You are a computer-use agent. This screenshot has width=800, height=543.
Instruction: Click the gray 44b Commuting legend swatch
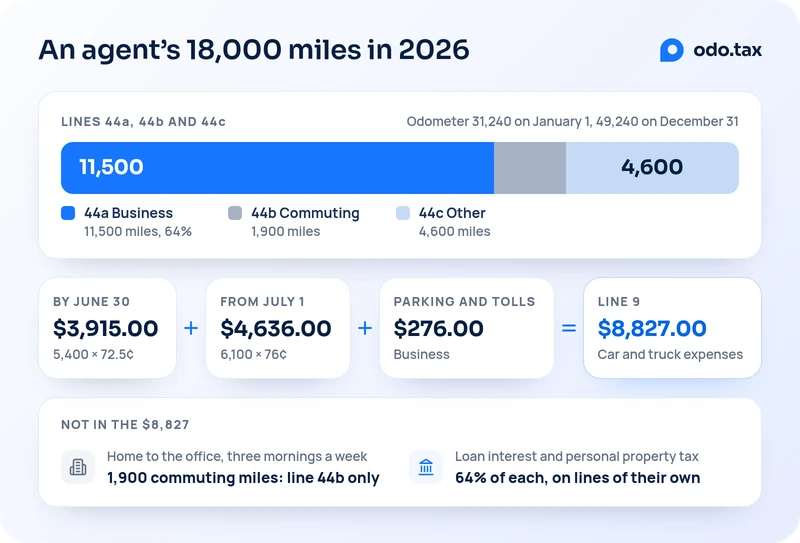235,213
